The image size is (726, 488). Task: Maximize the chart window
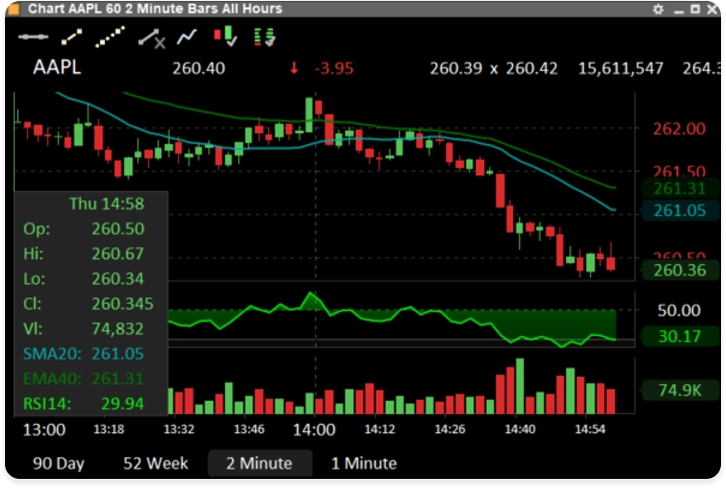click(695, 9)
